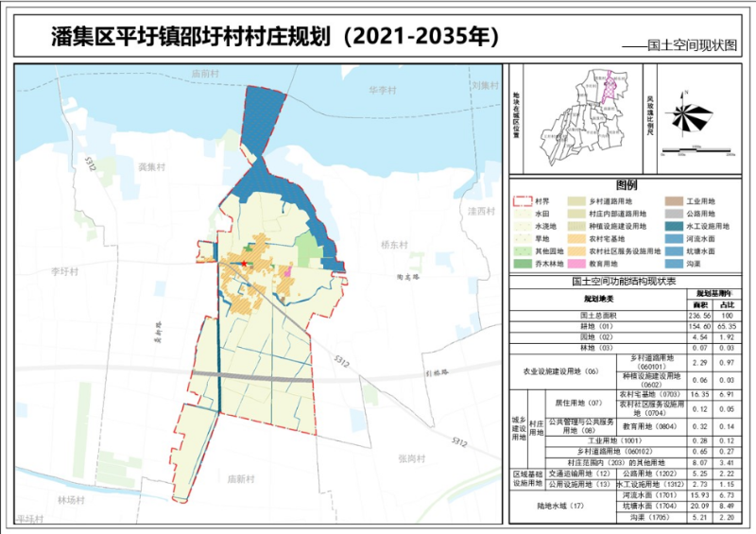Image resolution: width=756 pixels, height=534 pixels.
Task: Click the 规划地类 table header
Action: (x=598, y=299)
